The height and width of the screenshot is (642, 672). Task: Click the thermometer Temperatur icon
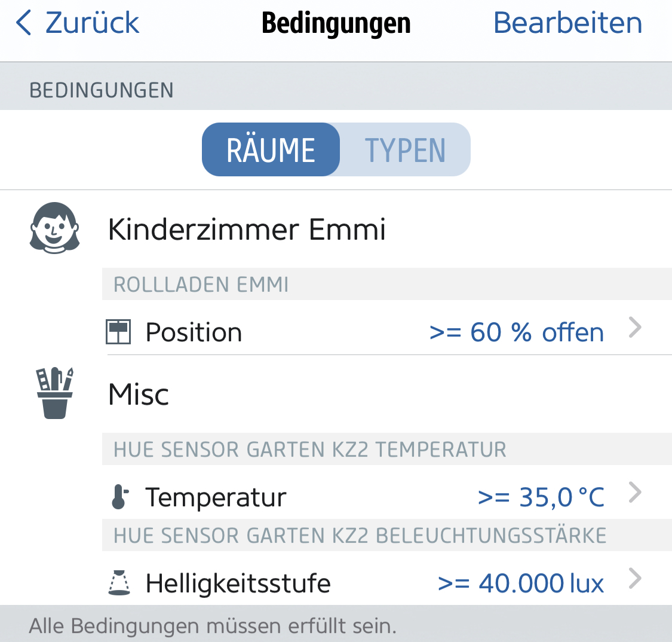119,497
